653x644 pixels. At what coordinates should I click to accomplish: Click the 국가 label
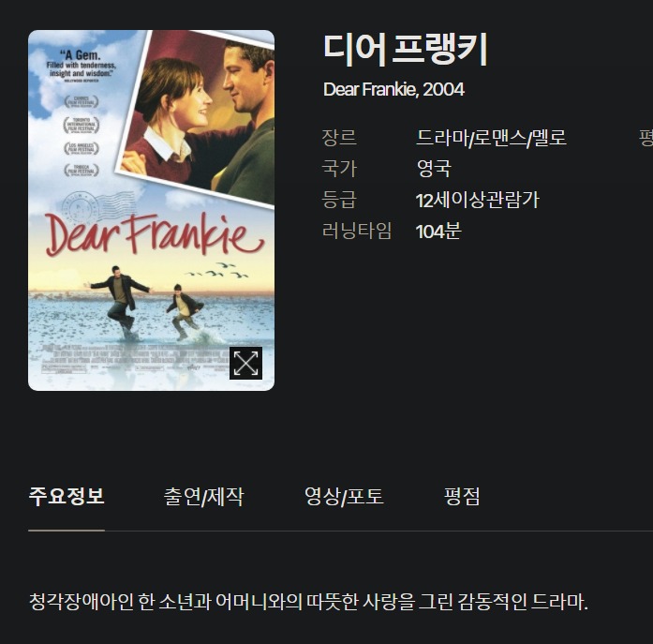pyautogui.click(x=339, y=169)
